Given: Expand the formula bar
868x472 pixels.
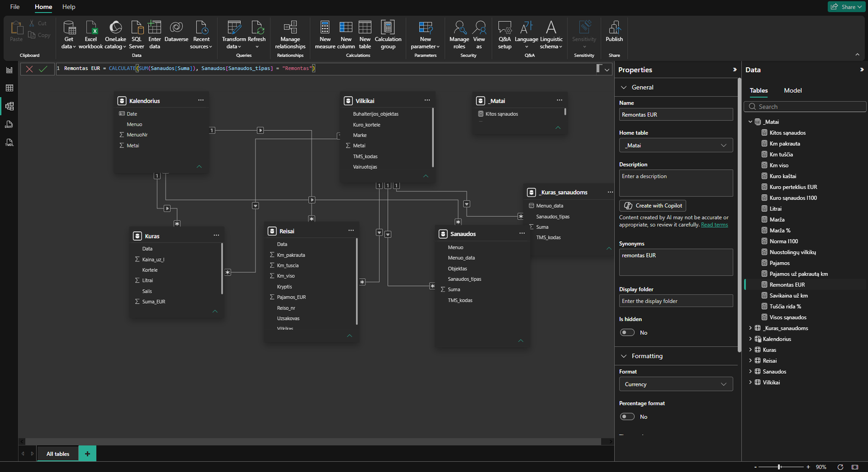Looking at the screenshot, I should (x=607, y=69).
